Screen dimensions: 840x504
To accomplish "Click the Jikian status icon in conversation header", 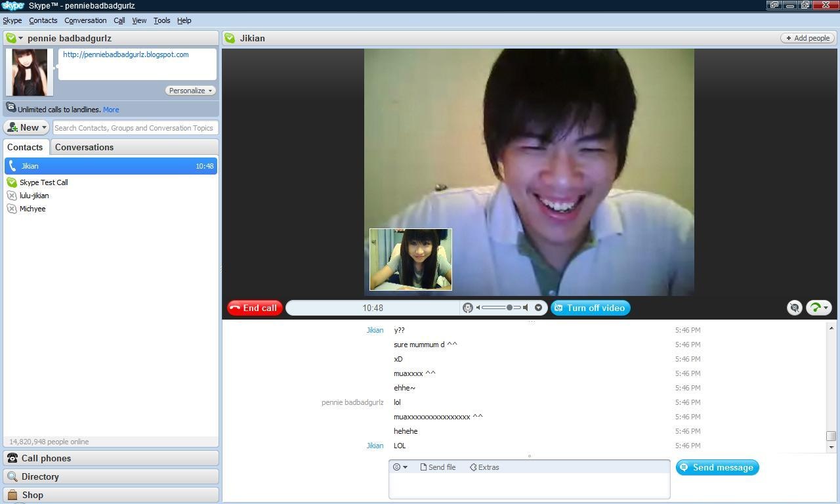I will click(x=230, y=38).
